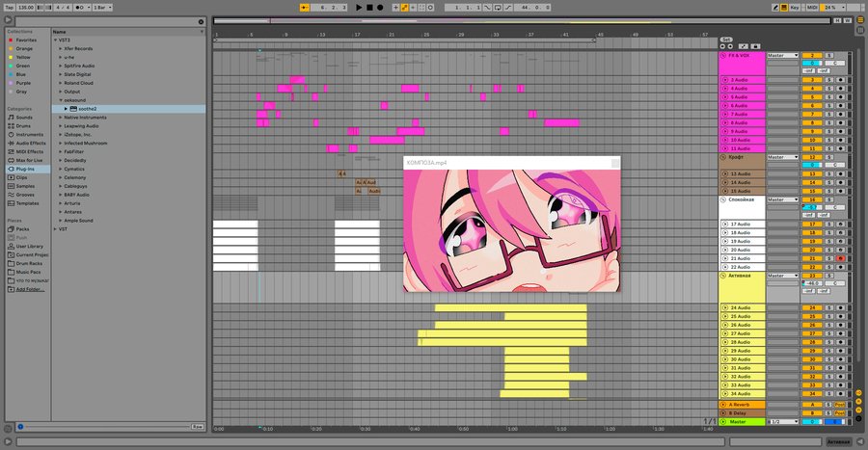Toggle the orange computer MIDI keyboard button
Screen dimensions: 868x450
(784, 7)
